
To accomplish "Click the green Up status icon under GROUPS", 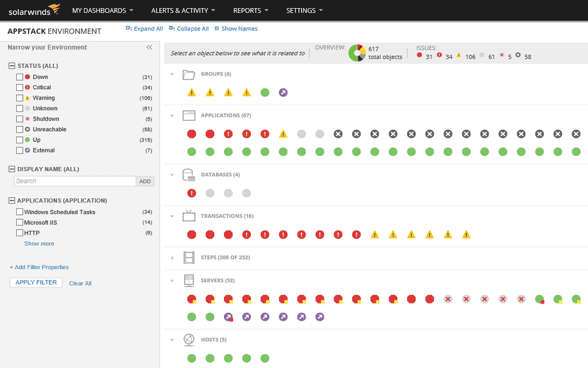I will (x=264, y=92).
